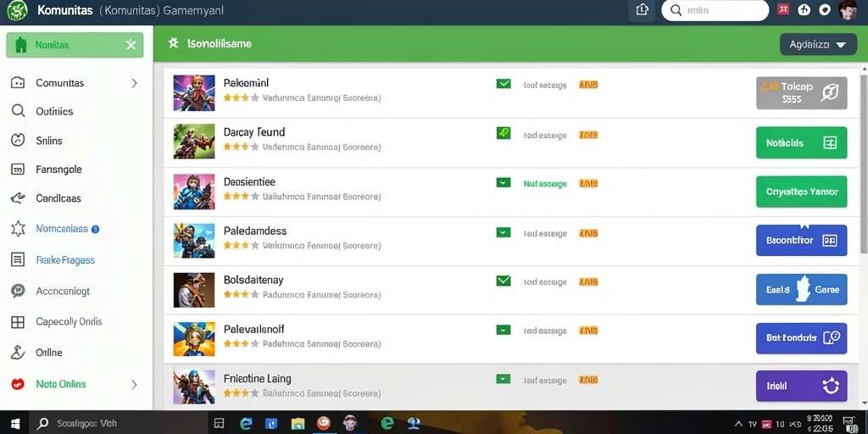Click the blue Eaels Game button

tap(801, 290)
